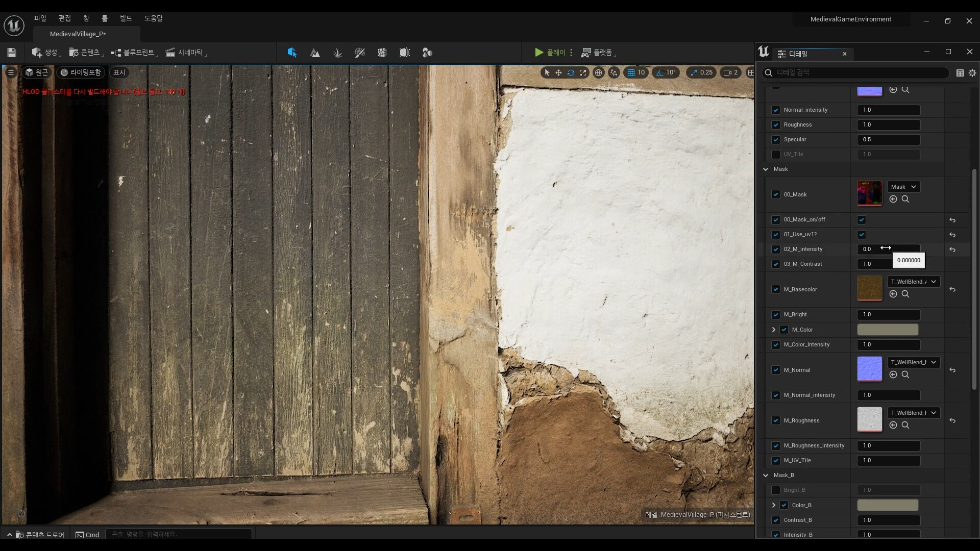Screen dimensions: 980x551
Task: Open the T_WellBlend basecolor texture dropdown
Action: pos(914,282)
